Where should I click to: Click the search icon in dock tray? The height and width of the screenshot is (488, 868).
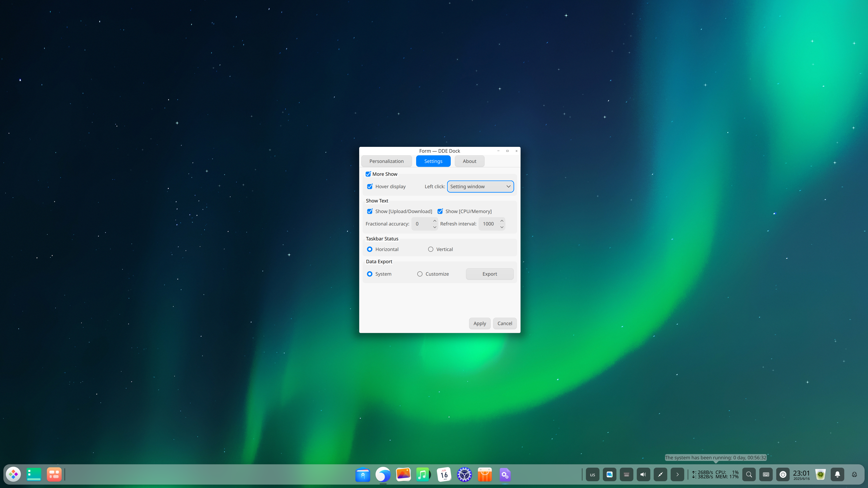click(x=749, y=474)
